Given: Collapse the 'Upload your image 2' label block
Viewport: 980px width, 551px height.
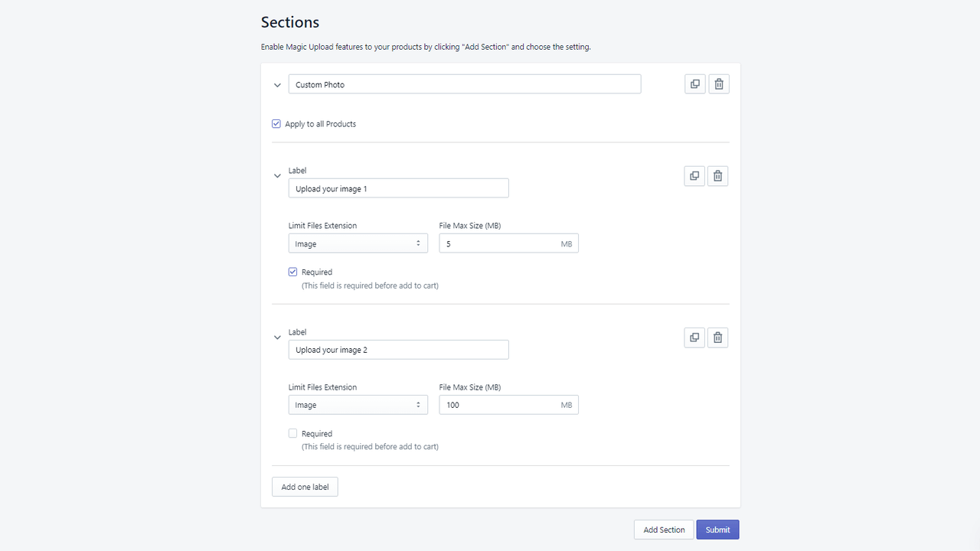Looking at the screenshot, I should coord(277,337).
